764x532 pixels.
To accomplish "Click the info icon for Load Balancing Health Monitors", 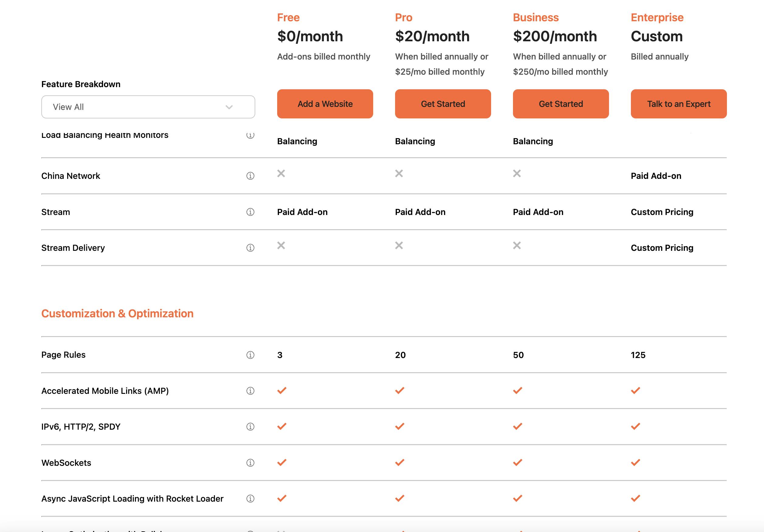I will pos(250,136).
